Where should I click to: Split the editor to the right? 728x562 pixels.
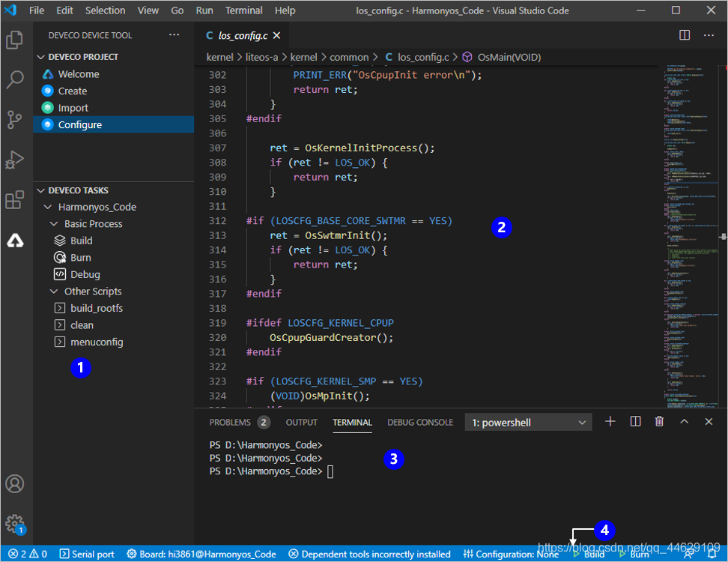(x=685, y=35)
